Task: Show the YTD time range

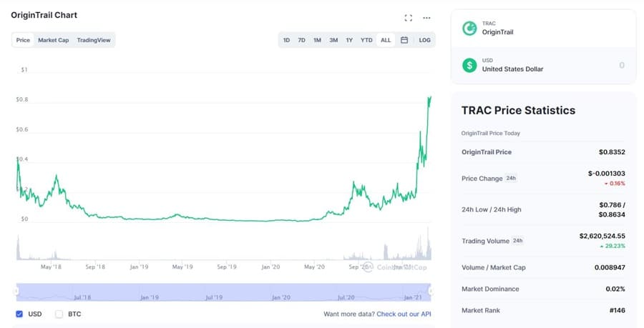Action: point(366,40)
